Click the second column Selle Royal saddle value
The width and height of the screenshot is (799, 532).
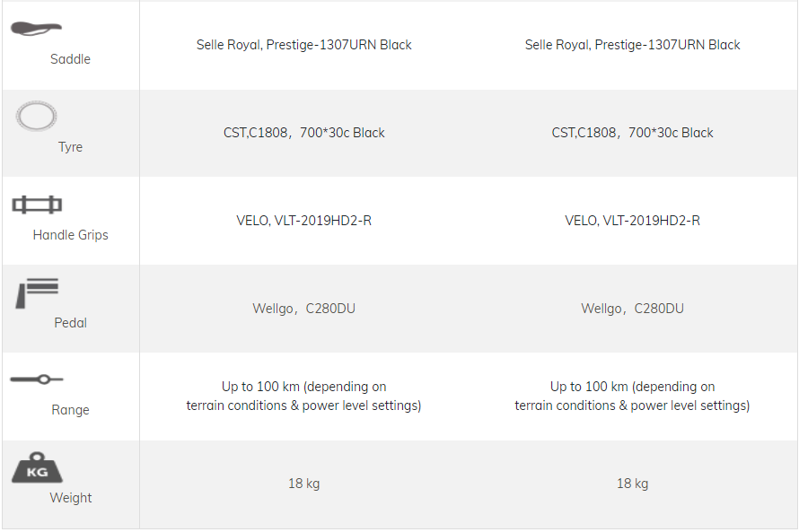(632, 45)
